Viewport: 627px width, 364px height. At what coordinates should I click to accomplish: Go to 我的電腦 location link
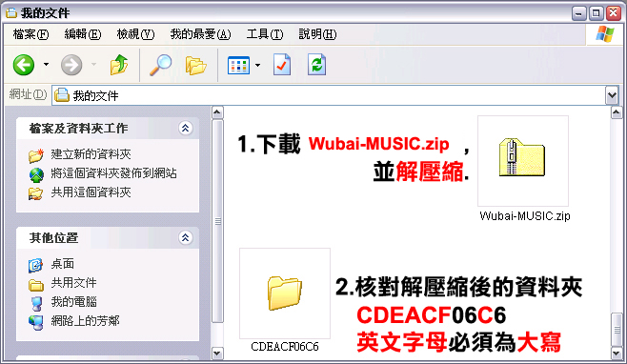point(73,302)
